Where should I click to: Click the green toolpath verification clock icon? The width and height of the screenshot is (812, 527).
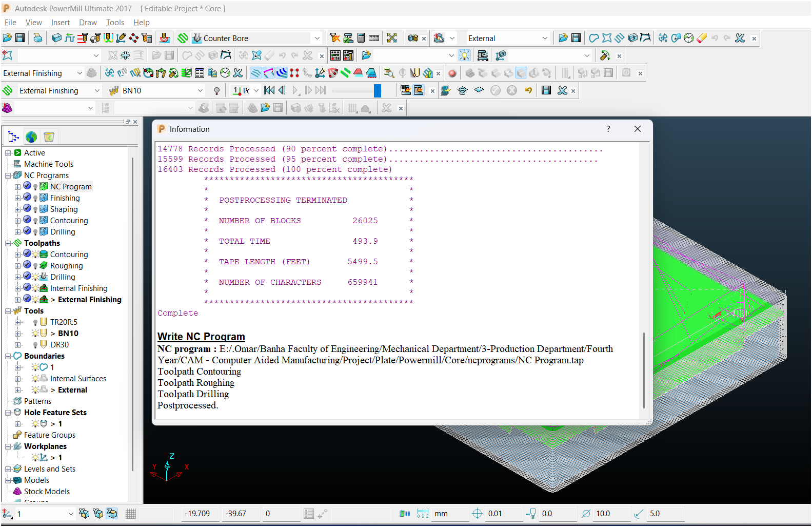[x=225, y=73]
